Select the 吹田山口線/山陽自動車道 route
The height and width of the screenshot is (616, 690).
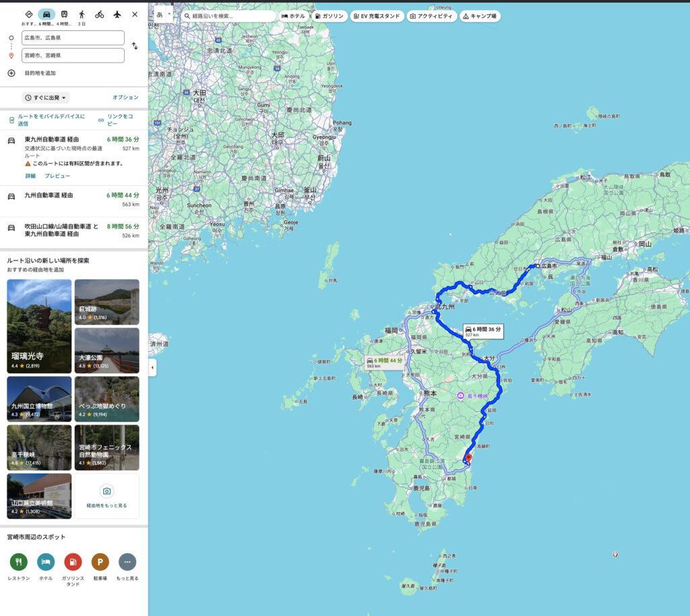tap(74, 232)
